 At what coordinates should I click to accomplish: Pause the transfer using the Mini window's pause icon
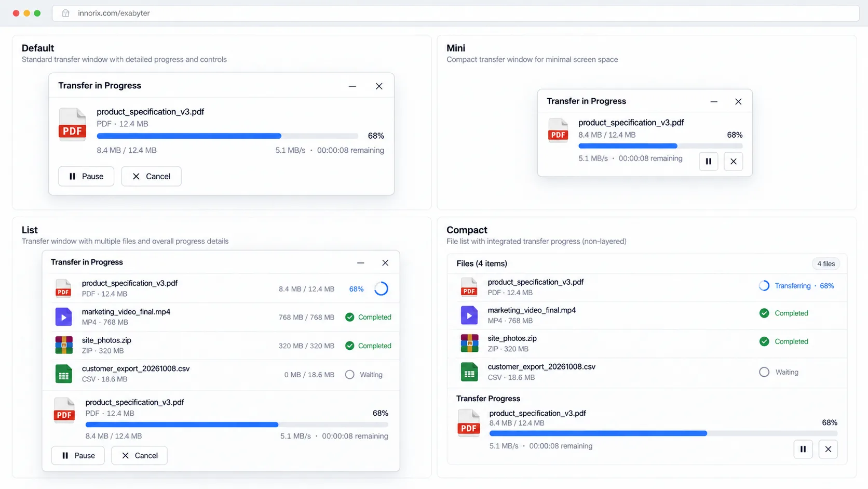709,162
